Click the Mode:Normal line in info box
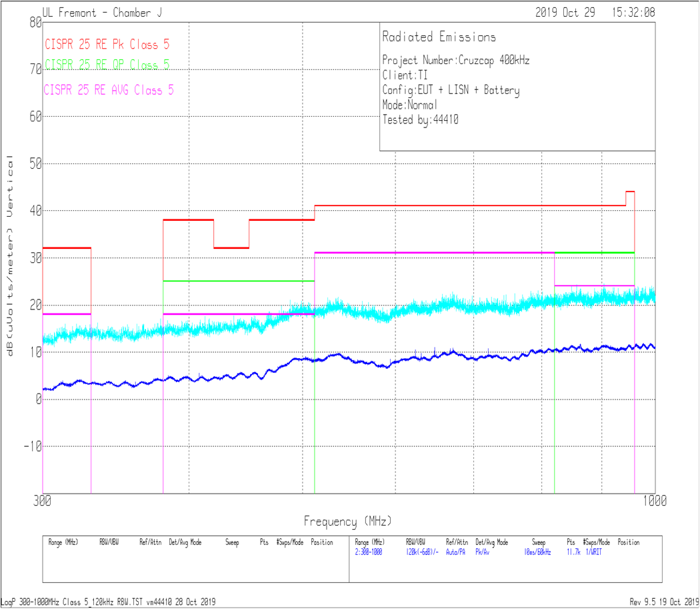The height and width of the screenshot is (609, 700). click(410, 105)
